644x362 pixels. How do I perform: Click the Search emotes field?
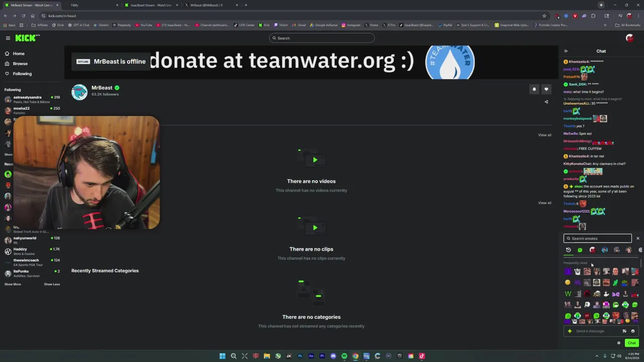click(598, 238)
